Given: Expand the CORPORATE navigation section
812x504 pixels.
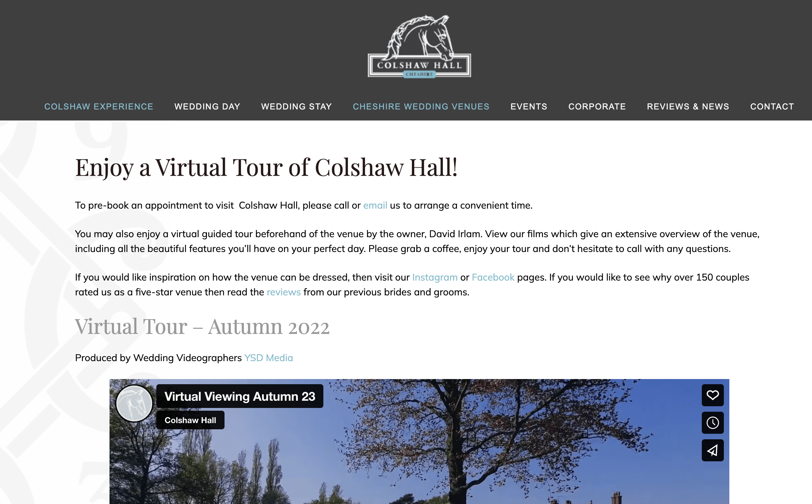Looking at the screenshot, I should click(x=597, y=106).
